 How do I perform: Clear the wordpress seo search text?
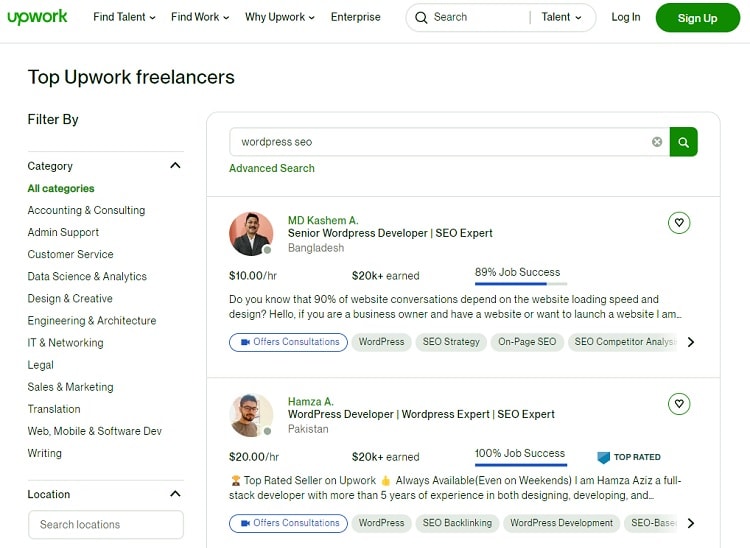(657, 142)
